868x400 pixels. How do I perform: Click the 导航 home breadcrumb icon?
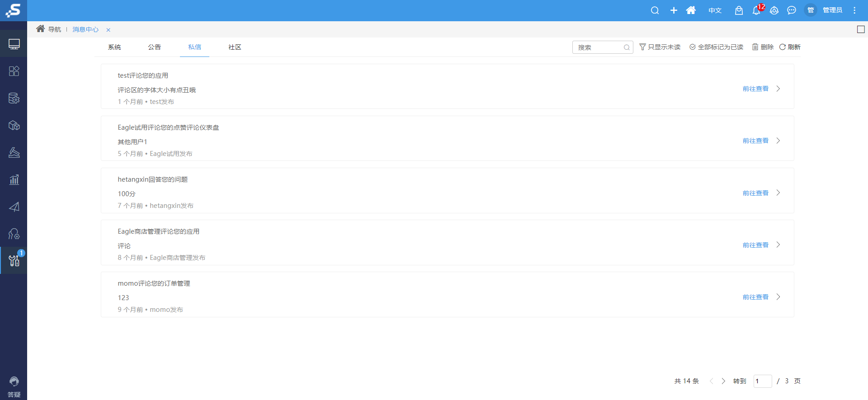click(x=40, y=29)
